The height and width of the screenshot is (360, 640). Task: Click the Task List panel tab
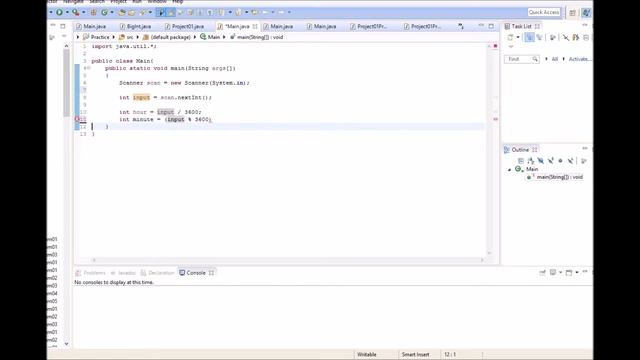tap(522, 26)
